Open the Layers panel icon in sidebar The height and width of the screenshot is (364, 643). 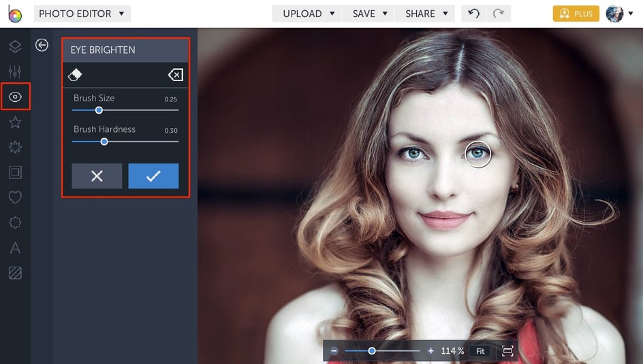[15, 46]
